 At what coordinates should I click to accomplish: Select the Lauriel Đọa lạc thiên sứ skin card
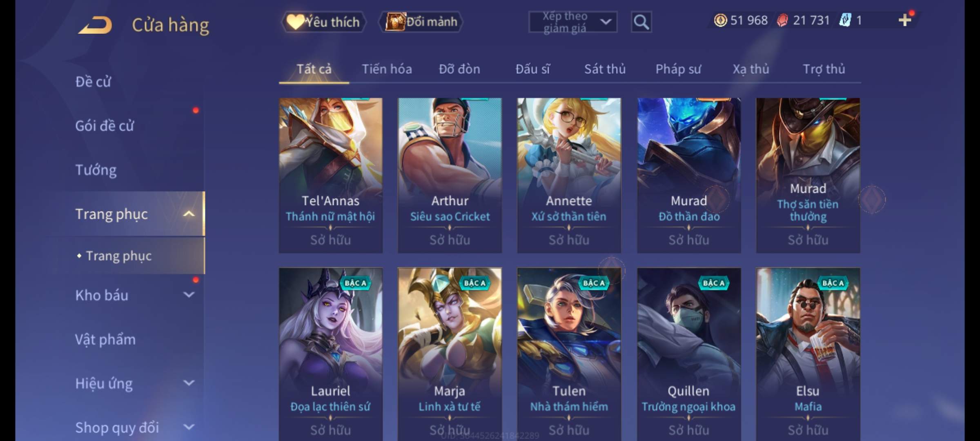coord(331,354)
